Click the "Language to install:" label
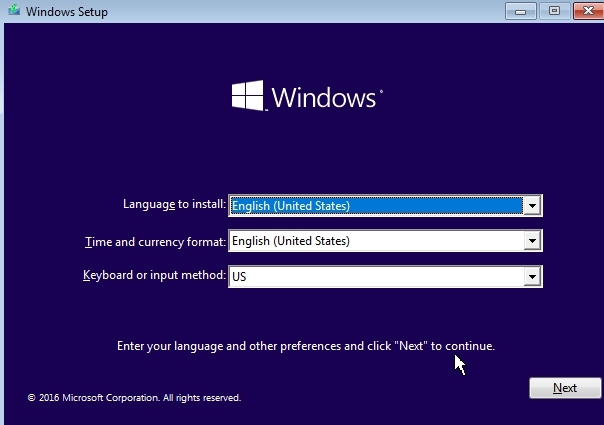The height and width of the screenshot is (425, 604). [x=174, y=204]
